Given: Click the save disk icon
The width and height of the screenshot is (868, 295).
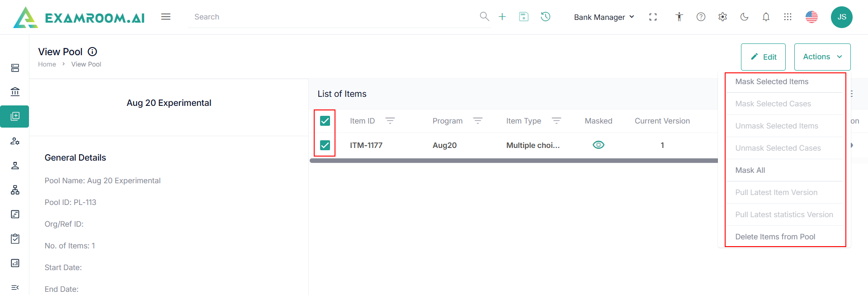Looking at the screenshot, I should (x=524, y=17).
